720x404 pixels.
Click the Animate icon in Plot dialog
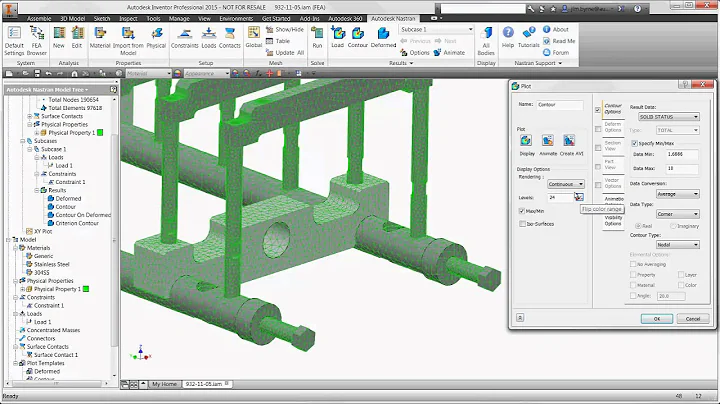point(547,140)
